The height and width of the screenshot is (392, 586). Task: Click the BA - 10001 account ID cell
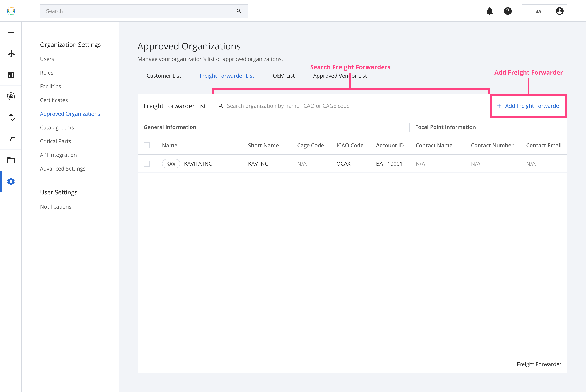point(389,163)
